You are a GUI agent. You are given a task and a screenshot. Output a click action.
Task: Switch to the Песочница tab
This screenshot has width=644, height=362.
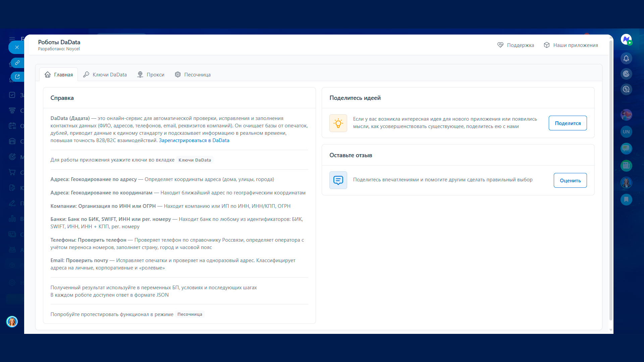193,74
